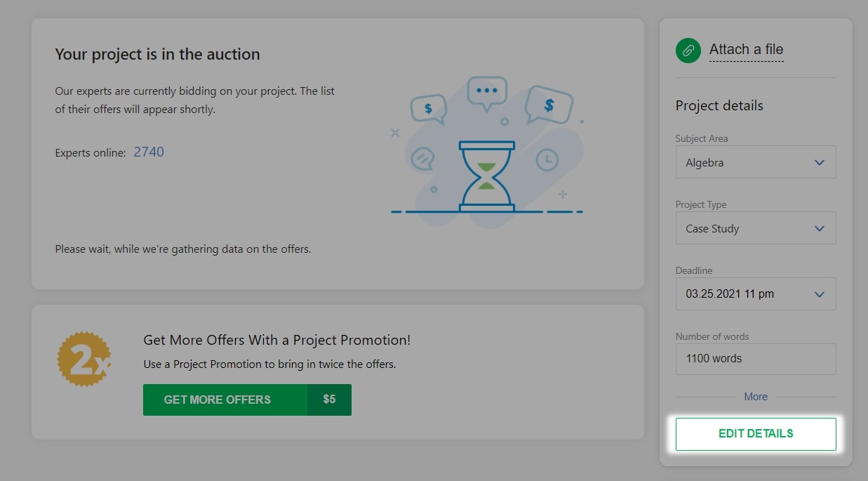Click the More link under project details
The height and width of the screenshot is (481, 868).
pos(756,397)
